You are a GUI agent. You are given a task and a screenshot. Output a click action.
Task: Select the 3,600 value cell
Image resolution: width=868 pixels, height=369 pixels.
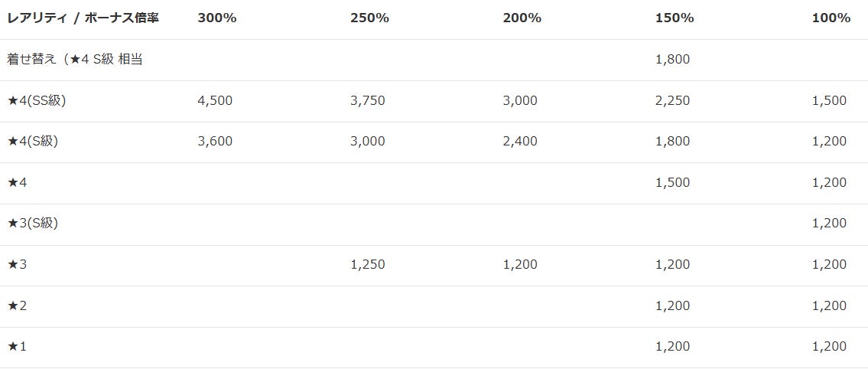[x=215, y=142]
